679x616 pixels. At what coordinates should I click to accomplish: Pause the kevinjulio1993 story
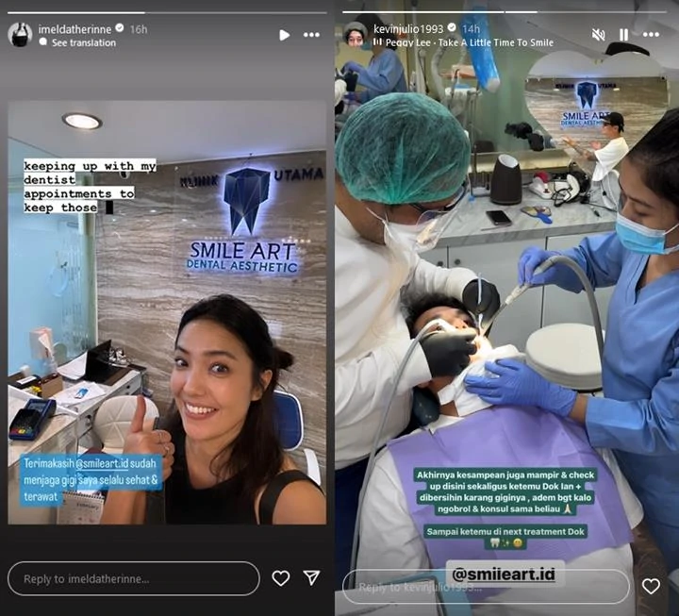(623, 35)
